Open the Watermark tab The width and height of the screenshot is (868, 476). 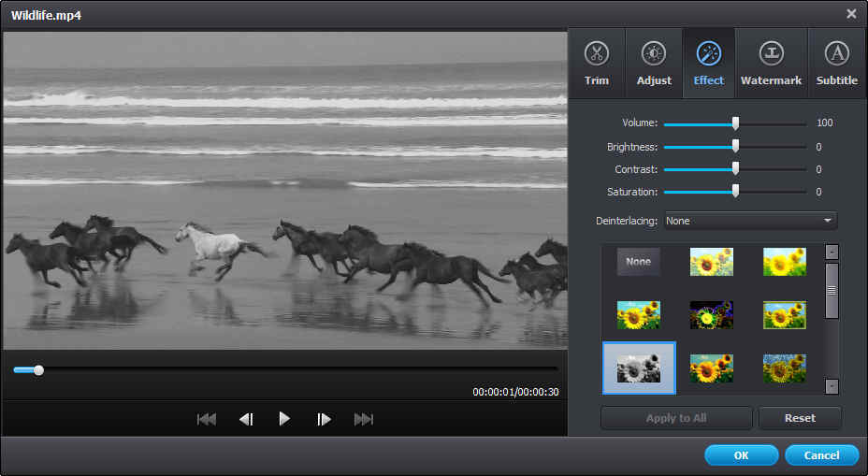(771, 64)
